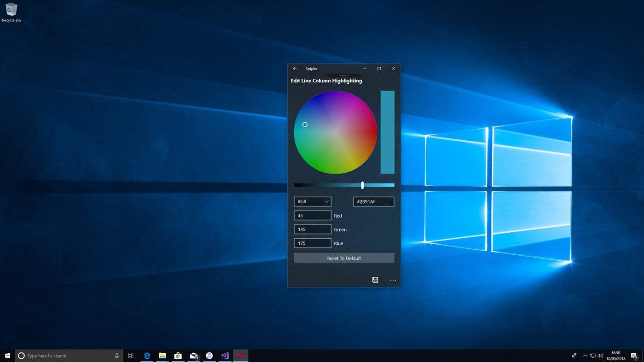Click the Reset To Default button
This screenshot has height=362, width=644.
344,258
